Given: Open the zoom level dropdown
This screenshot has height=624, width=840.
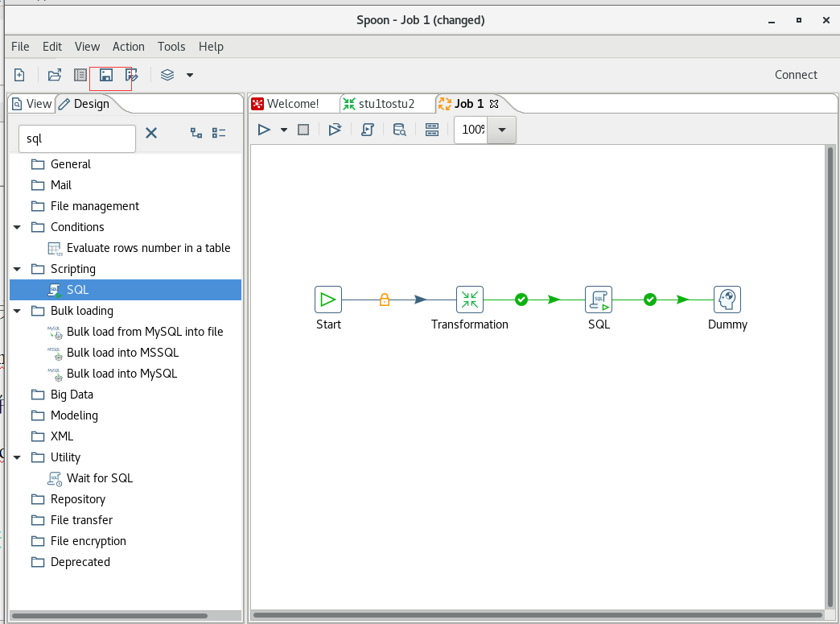Looking at the screenshot, I should 501,130.
